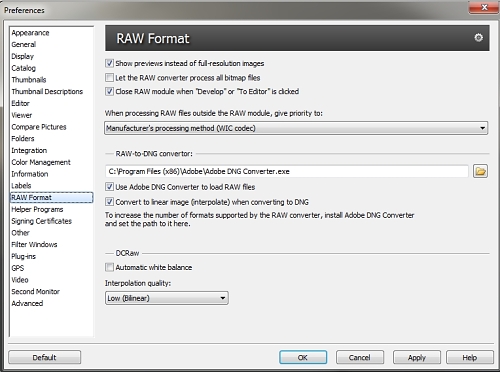Click the DNG Converter path field

pos(287,171)
